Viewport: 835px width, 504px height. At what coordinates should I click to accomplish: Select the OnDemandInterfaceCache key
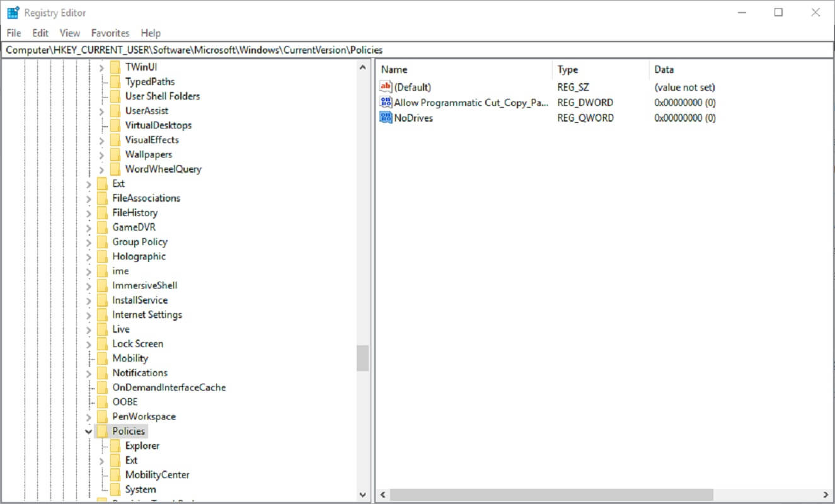point(169,387)
